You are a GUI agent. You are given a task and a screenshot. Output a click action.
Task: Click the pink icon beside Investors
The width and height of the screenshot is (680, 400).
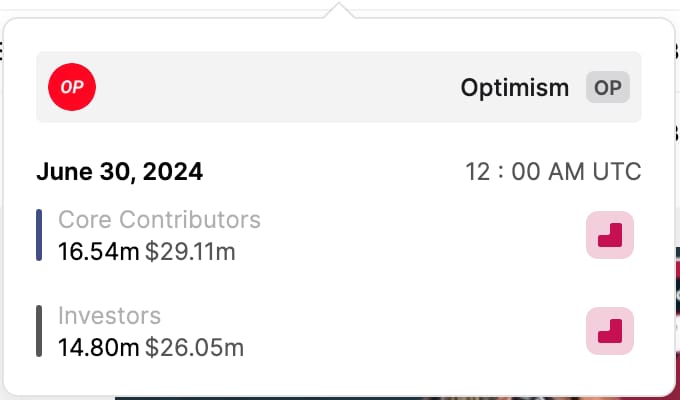pos(610,331)
